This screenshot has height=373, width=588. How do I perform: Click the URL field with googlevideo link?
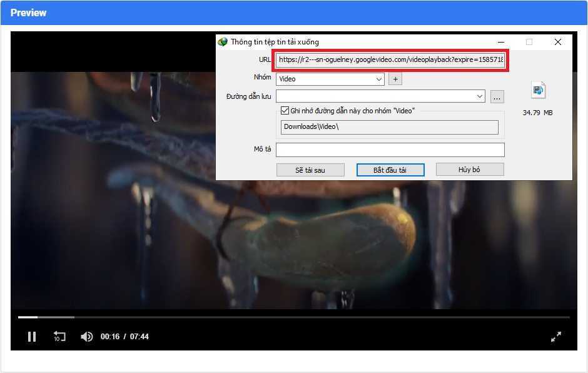tap(390, 59)
